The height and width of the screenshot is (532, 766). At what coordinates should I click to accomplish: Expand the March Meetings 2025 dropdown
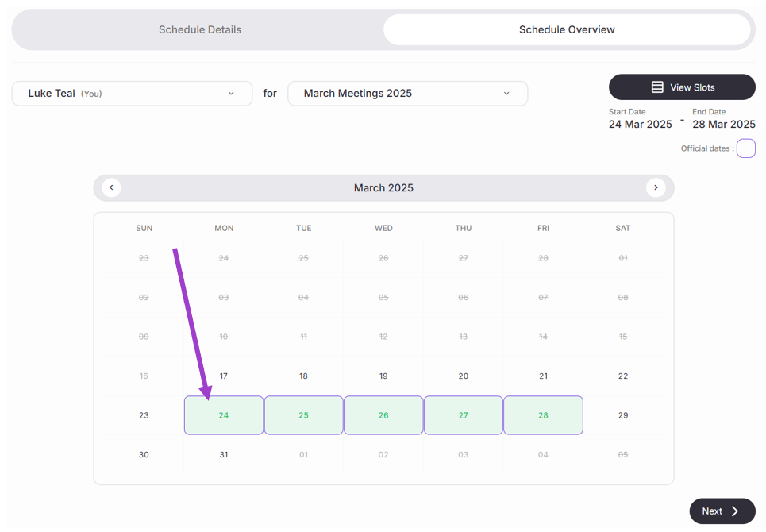pos(407,94)
